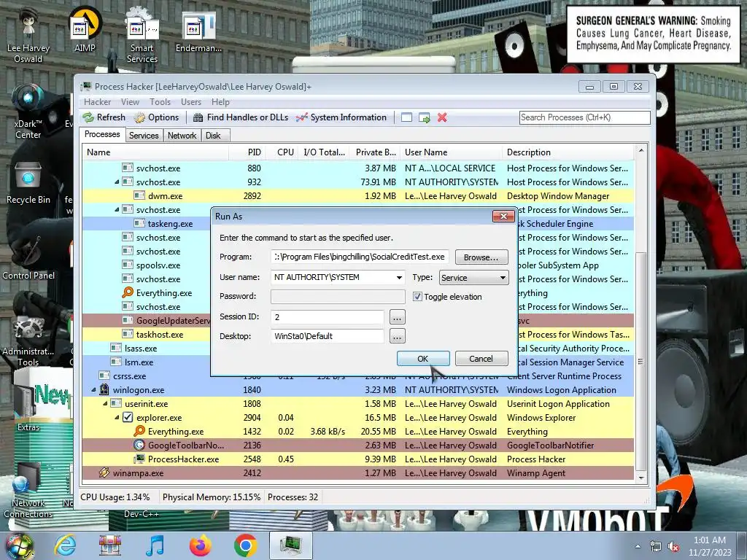Collapse the svchost.exe node above taskeng.exe
This screenshot has width=747, height=560.
(x=117, y=209)
